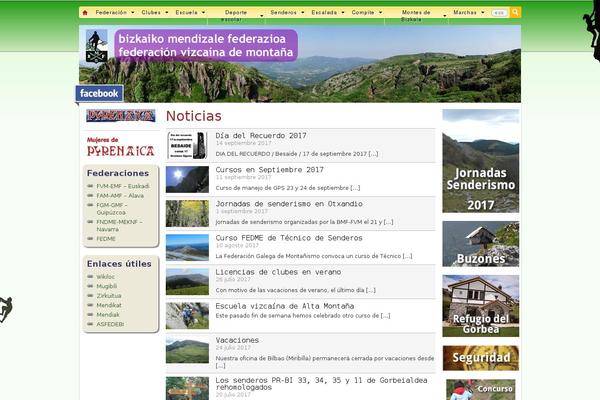Expand the Compite menu arrow
The image size is (600, 400).
[380, 13]
